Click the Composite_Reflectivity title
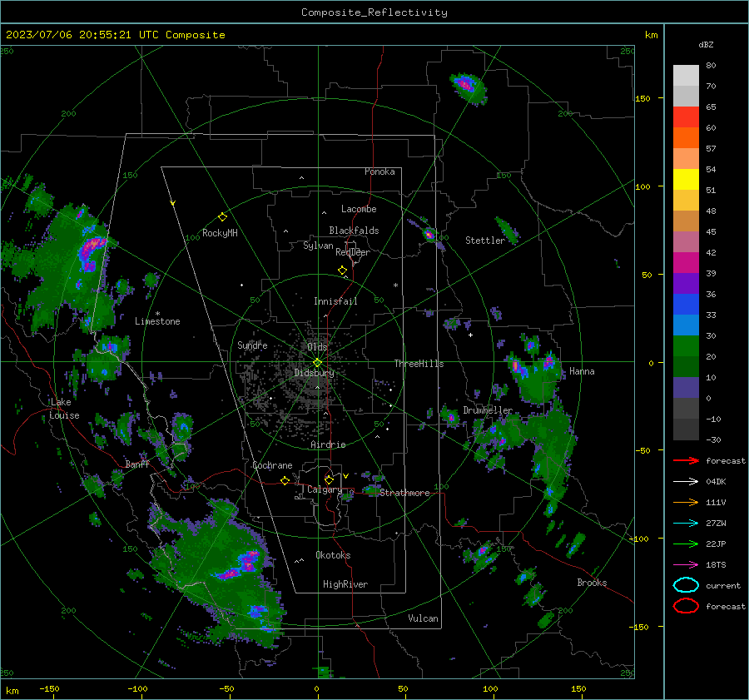The height and width of the screenshot is (700, 749). 374,12
